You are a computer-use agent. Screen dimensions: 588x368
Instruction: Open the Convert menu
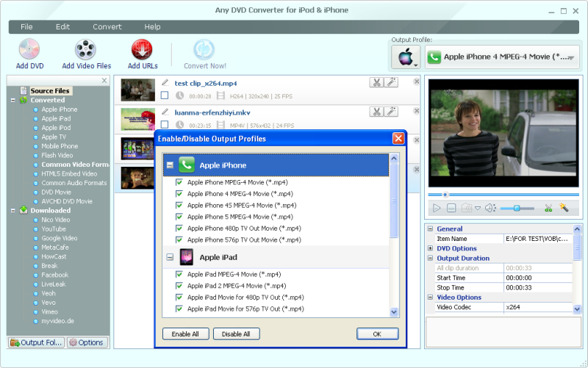tap(107, 26)
